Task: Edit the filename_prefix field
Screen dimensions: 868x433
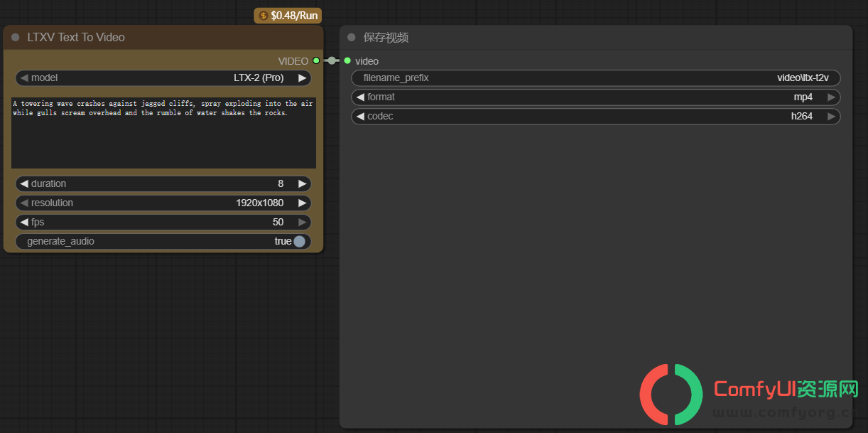Action: click(596, 77)
